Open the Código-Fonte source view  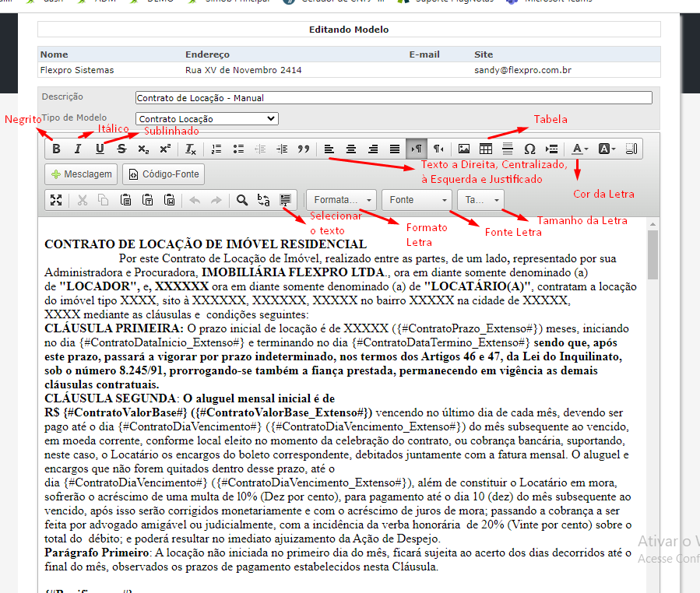[x=164, y=174]
